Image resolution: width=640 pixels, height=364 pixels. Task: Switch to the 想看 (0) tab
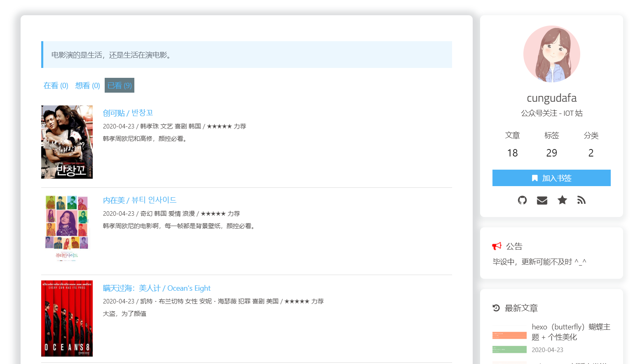click(87, 85)
